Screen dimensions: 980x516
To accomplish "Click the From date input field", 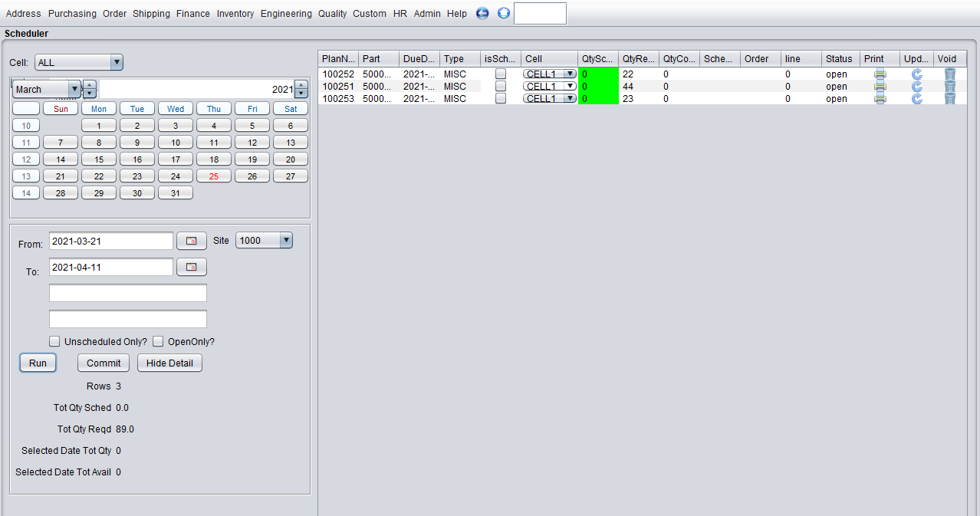I will pos(111,241).
